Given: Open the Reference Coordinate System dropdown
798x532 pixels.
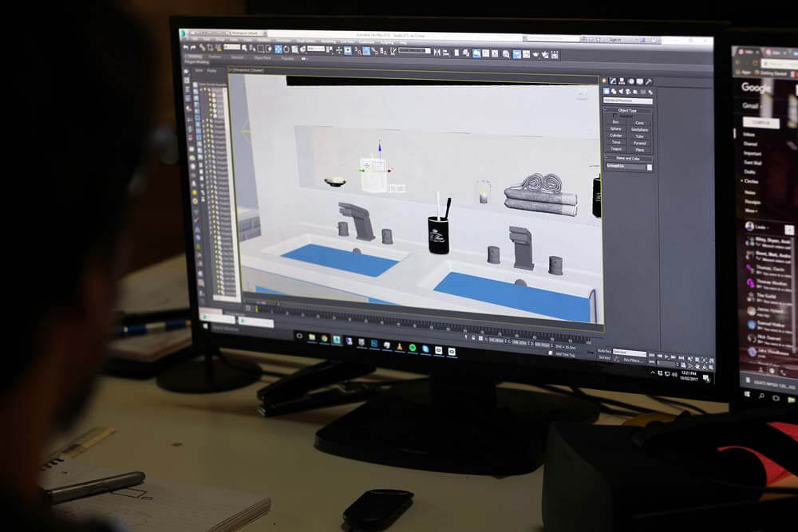Looking at the screenshot, I should (316, 49).
